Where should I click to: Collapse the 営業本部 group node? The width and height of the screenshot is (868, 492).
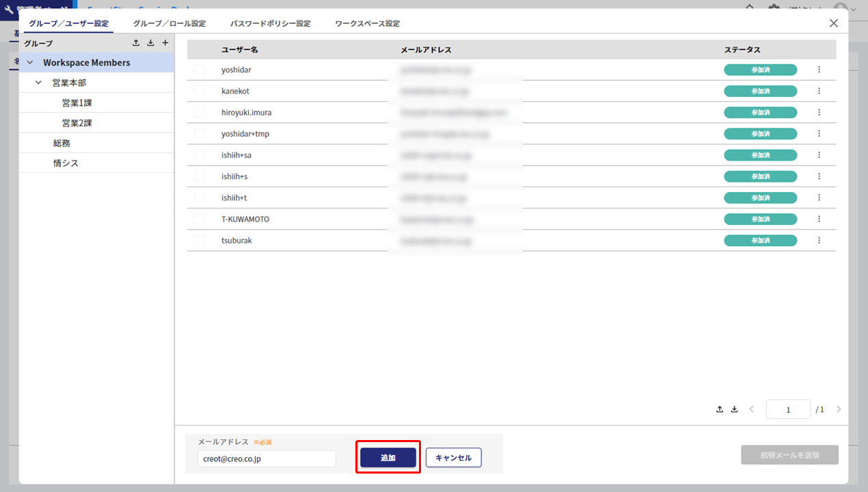point(39,83)
